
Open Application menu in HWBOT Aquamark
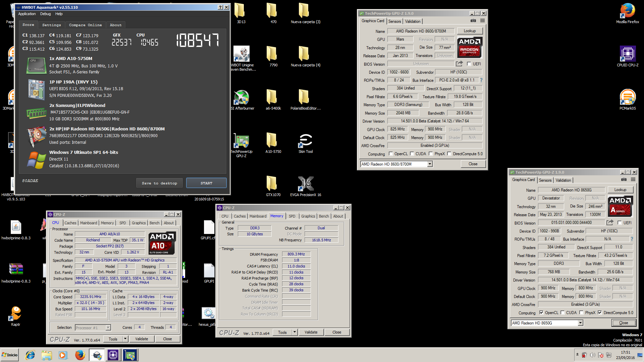[27, 14]
